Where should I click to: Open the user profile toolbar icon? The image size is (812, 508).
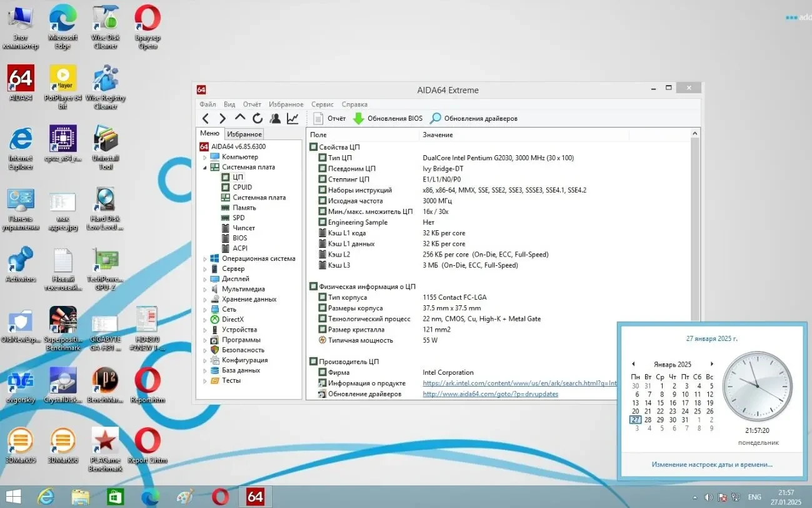click(x=275, y=118)
